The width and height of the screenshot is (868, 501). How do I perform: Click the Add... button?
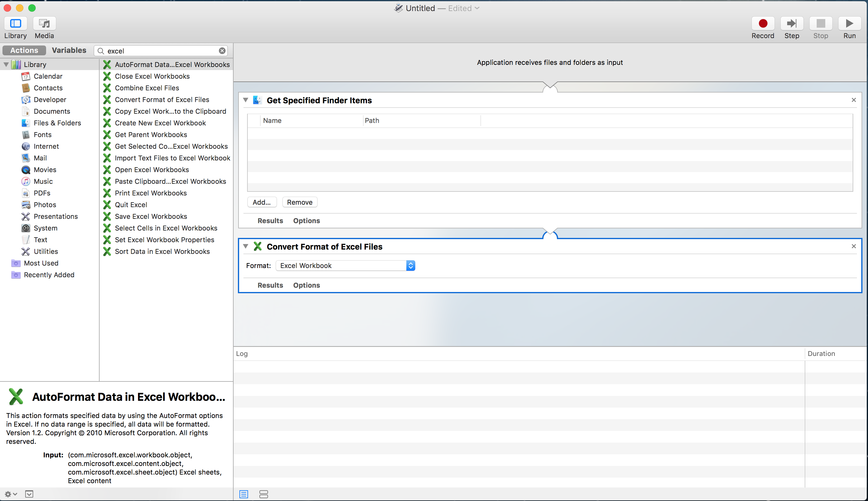(262, 202)
